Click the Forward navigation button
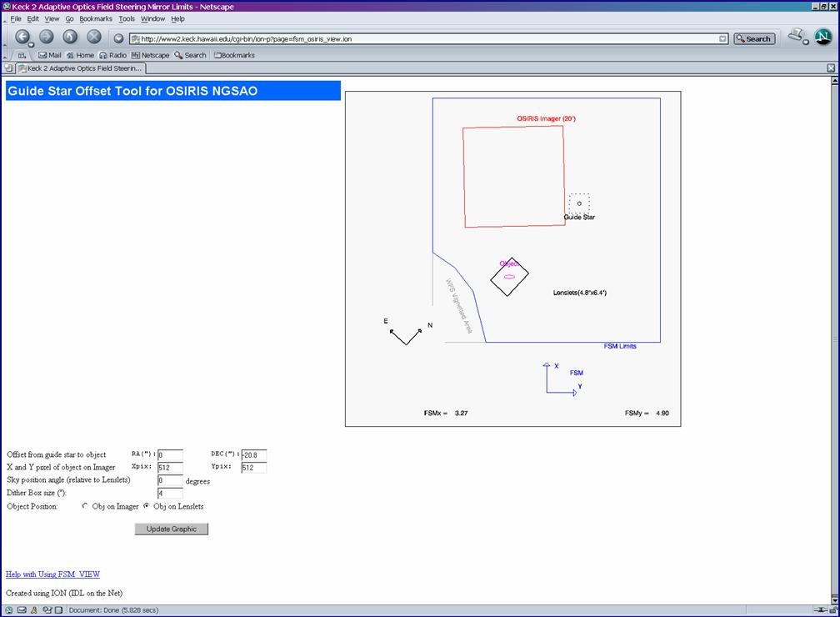This screenshot has height=617, width=840. (x=47, y=37)
